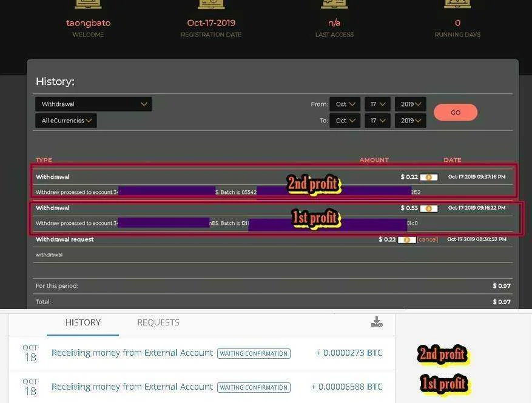Click the date Oct-17-2019 08:30:52 PM
This screenshot has width=532, height=403.
477,239
